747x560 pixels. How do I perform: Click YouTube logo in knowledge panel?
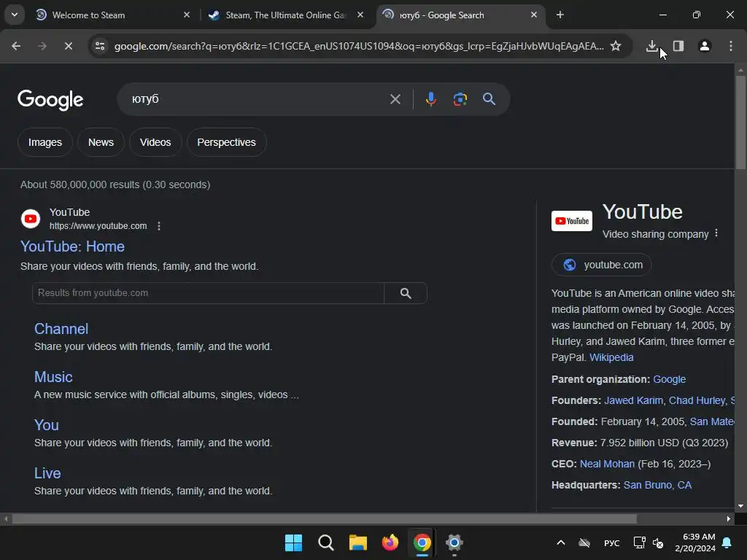click(572, 221)
